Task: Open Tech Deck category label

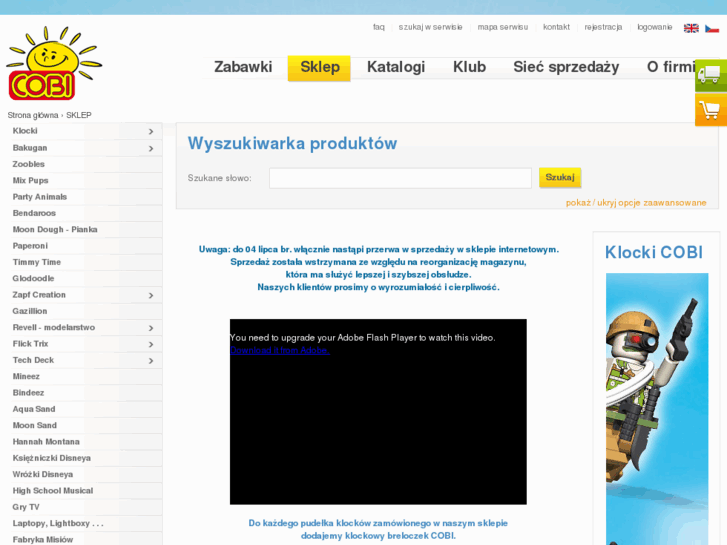Action: click(33, 360)
